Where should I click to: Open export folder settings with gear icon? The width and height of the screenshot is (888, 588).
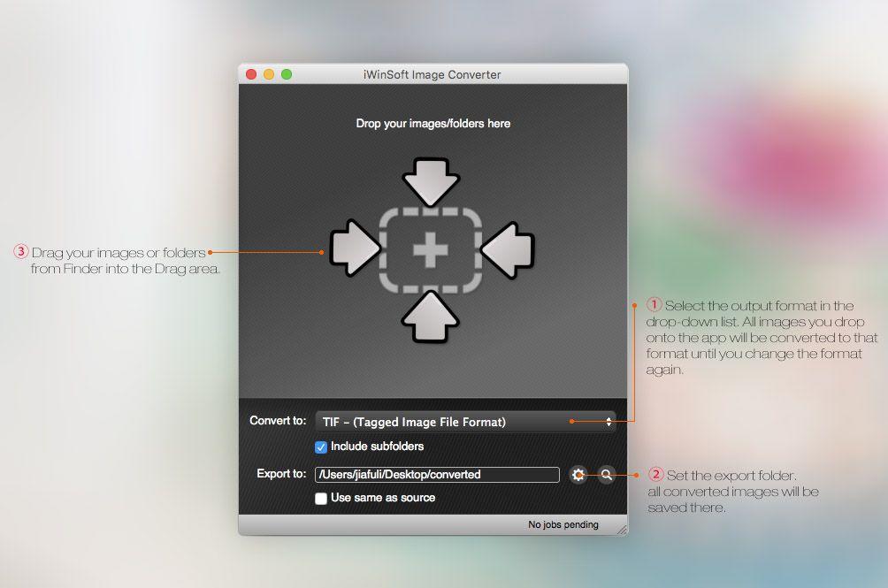578,475
